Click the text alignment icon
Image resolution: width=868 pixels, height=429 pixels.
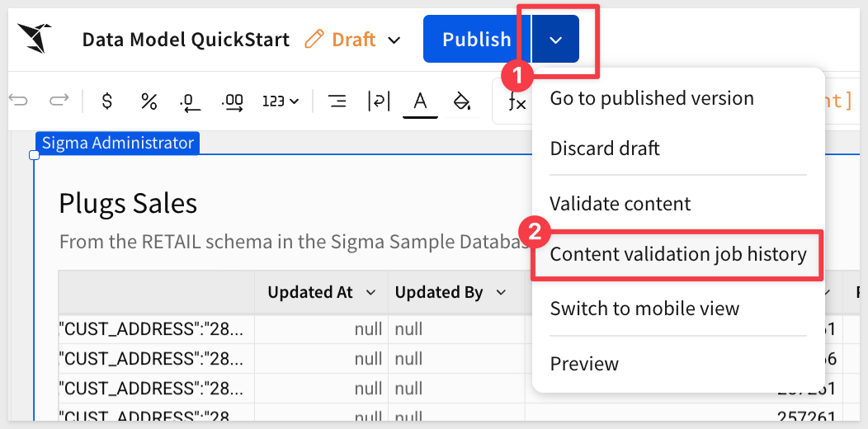337,101
